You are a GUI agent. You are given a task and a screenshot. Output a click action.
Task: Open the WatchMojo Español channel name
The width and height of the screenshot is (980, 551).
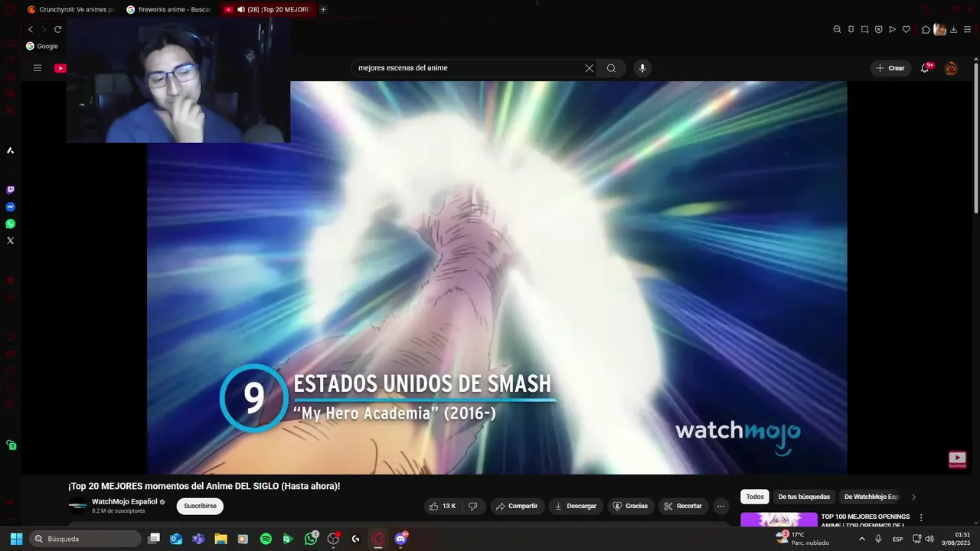coord(124,502)
